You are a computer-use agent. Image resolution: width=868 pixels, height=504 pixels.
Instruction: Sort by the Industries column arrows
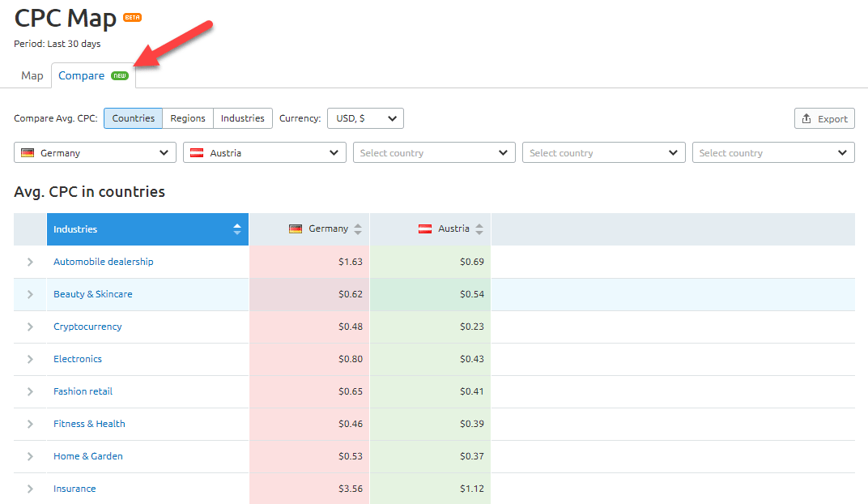(236, 229)
